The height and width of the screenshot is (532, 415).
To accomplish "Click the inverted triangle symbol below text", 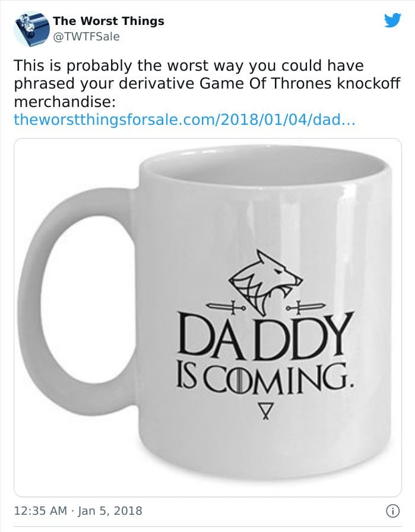I will click(x=265, y=411).
